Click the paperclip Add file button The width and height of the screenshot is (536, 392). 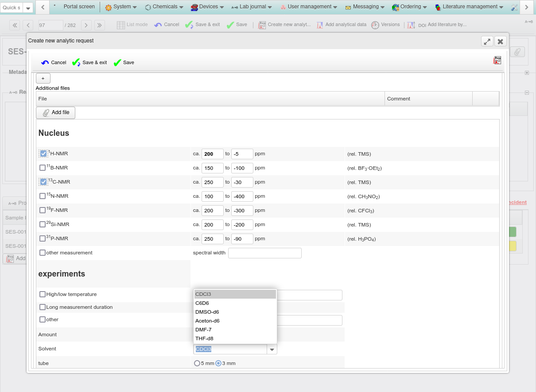click(56, 113)
